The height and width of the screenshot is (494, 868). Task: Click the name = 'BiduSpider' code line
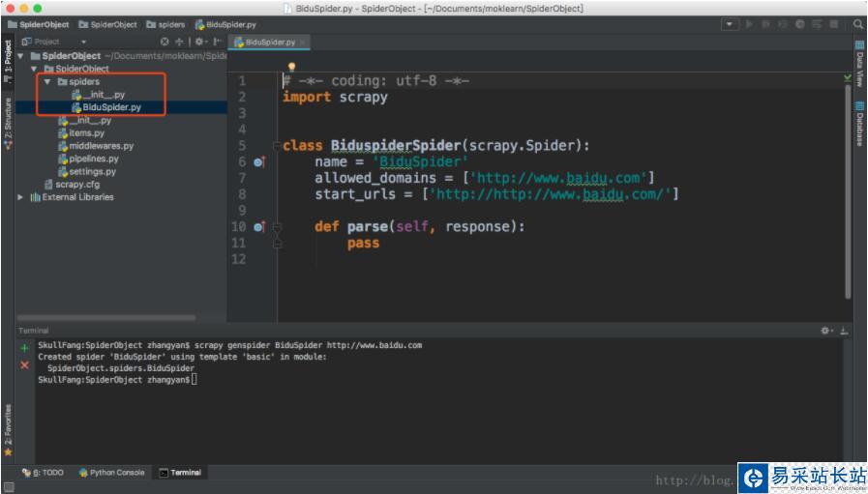coord(391,162)
